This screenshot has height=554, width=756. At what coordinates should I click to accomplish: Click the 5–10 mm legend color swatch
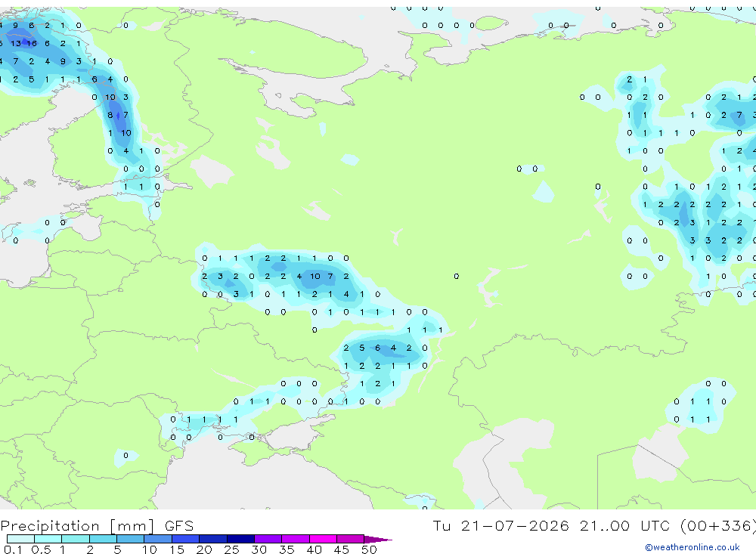[x=131, y=539]
